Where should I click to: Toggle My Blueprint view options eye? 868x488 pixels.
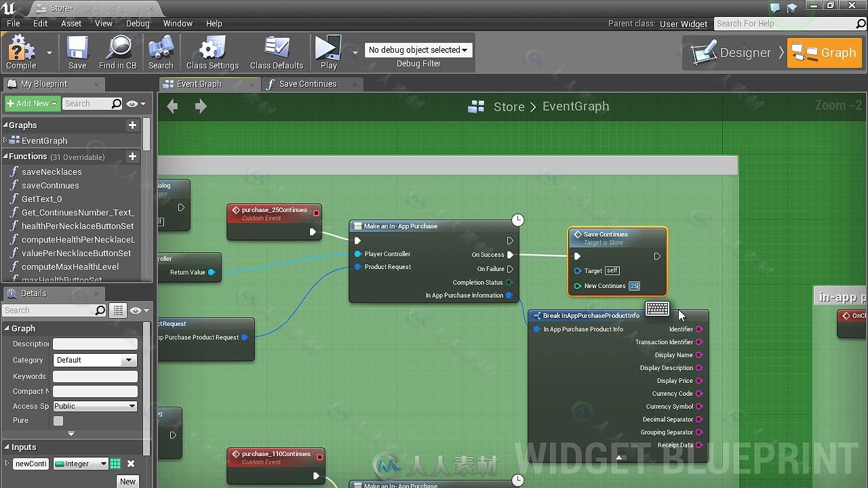[136, 104]
